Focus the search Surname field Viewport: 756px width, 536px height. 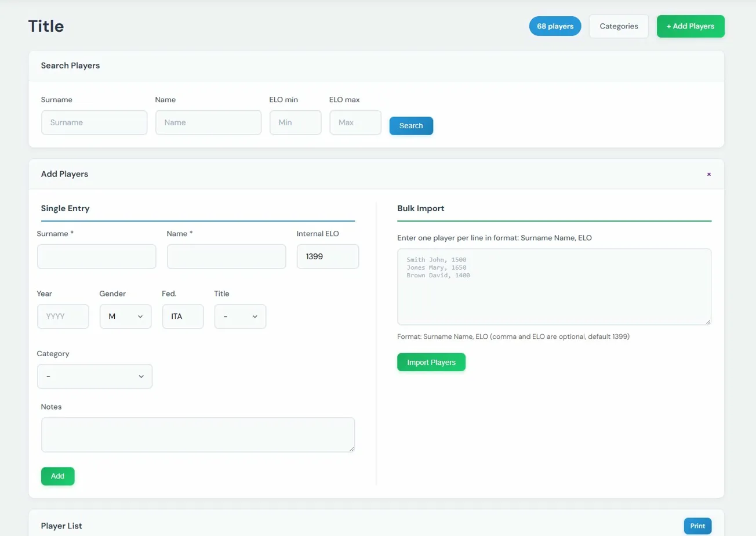pos(94,122)
